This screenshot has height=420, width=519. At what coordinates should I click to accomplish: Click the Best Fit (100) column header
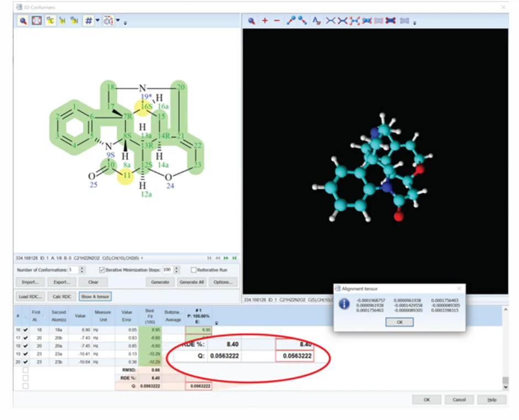tap(150, 316)
